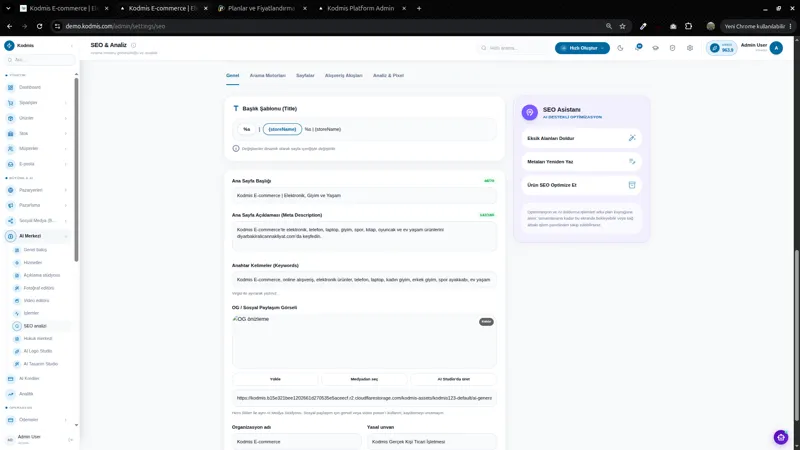This screenshot has height=450, width=800.
Task: Open the Stok sidebar item
Action: click(37, 133)
